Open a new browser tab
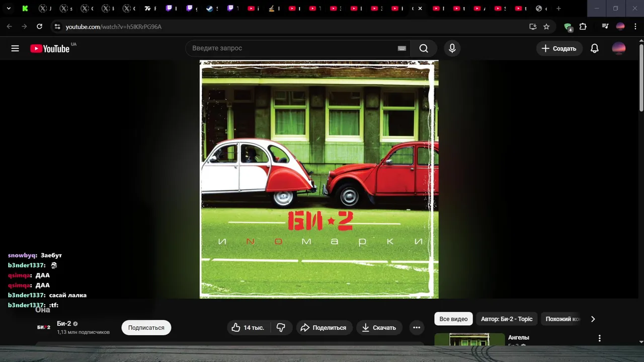This screenshot has height=362, width=644. pos(558,9)
